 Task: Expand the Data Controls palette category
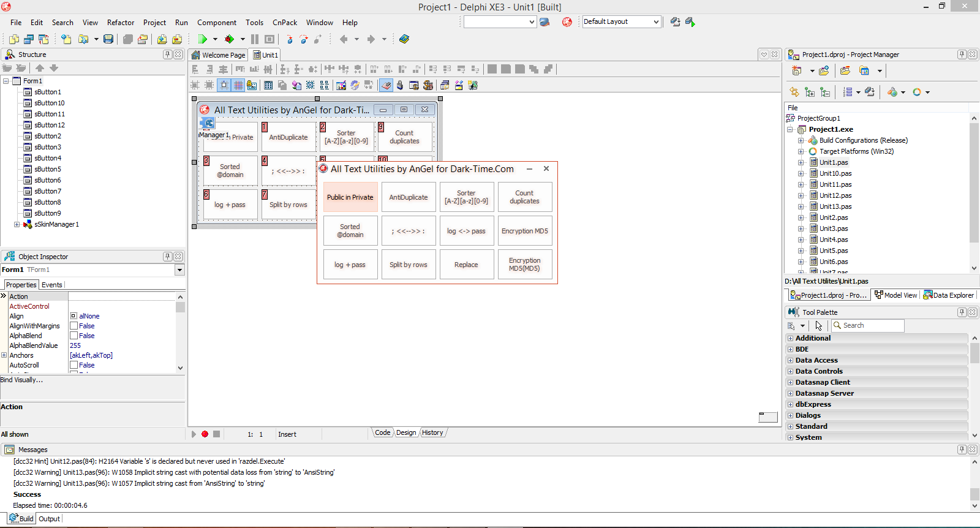click(790, 371)
